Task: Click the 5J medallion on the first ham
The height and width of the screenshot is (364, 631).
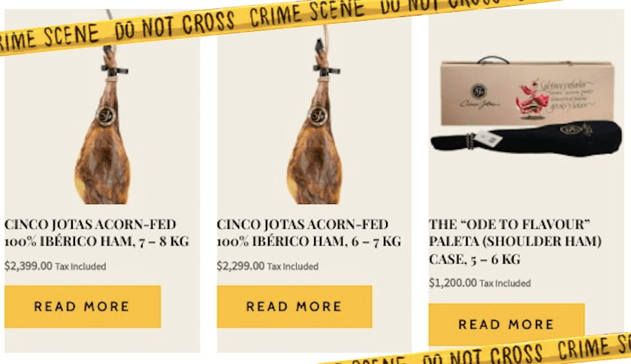Action: 106,116
